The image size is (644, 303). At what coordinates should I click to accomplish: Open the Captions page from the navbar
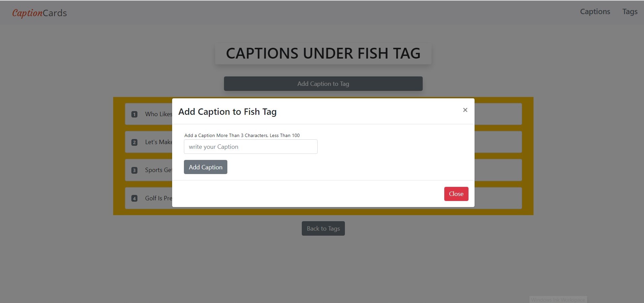(x=595, y=11)
